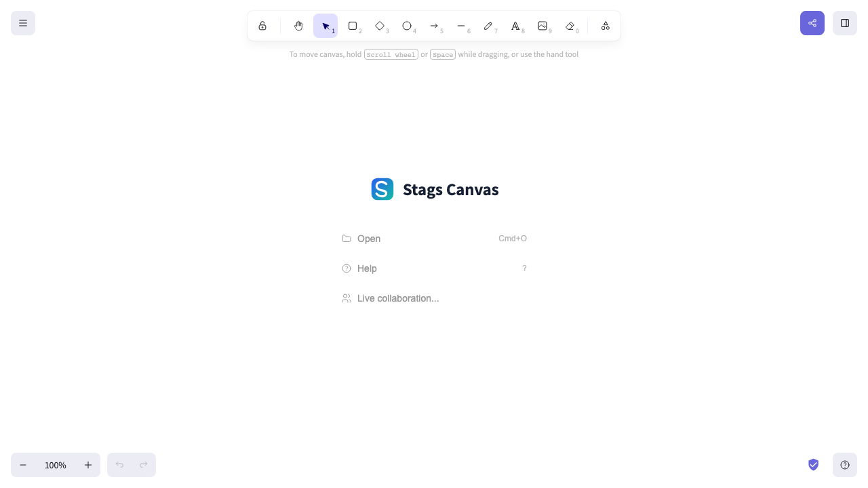Select the Eraser tool
The width and height of the screenshot is (868, 488).
click(570, 26)
